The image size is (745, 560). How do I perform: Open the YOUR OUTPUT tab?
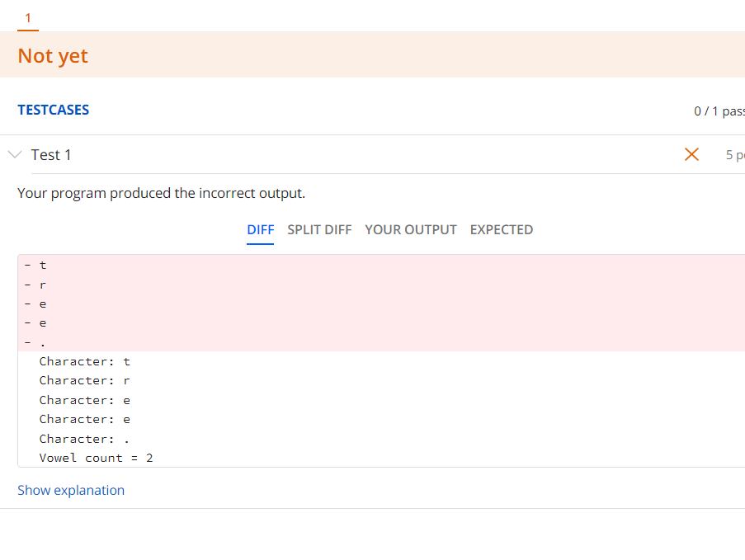tap(411, 229)
